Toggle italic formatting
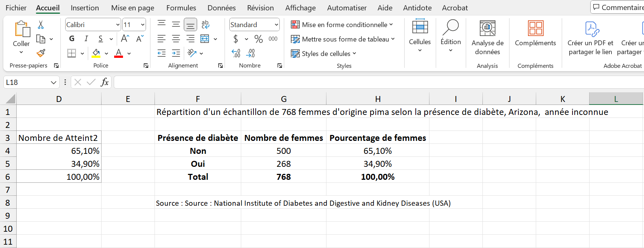 pos(86,39)
